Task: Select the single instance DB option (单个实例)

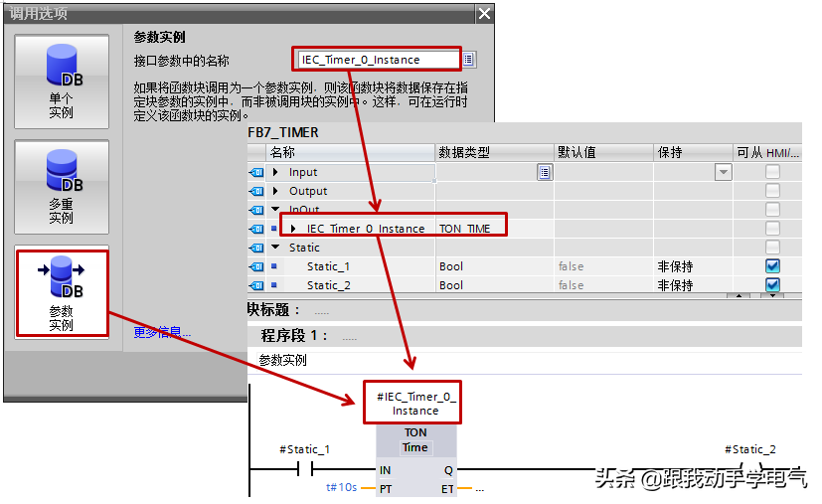Action: [62, 82]
